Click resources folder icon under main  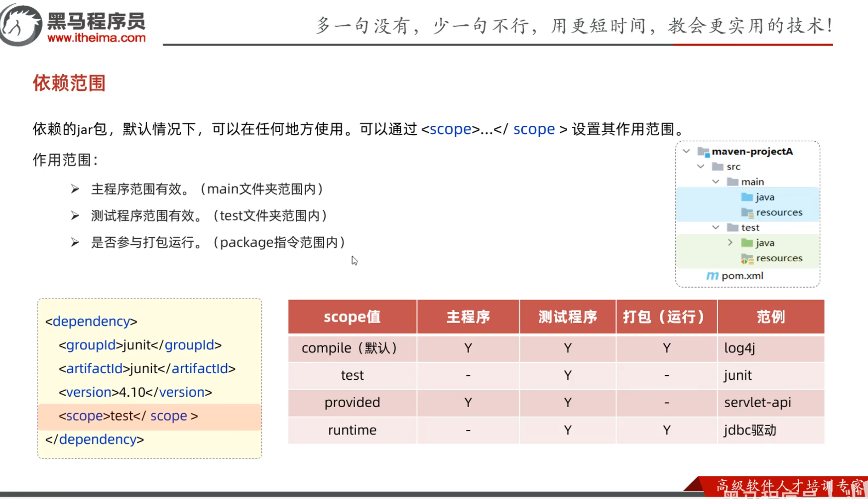pyautogui.click(x=747, y=213)
